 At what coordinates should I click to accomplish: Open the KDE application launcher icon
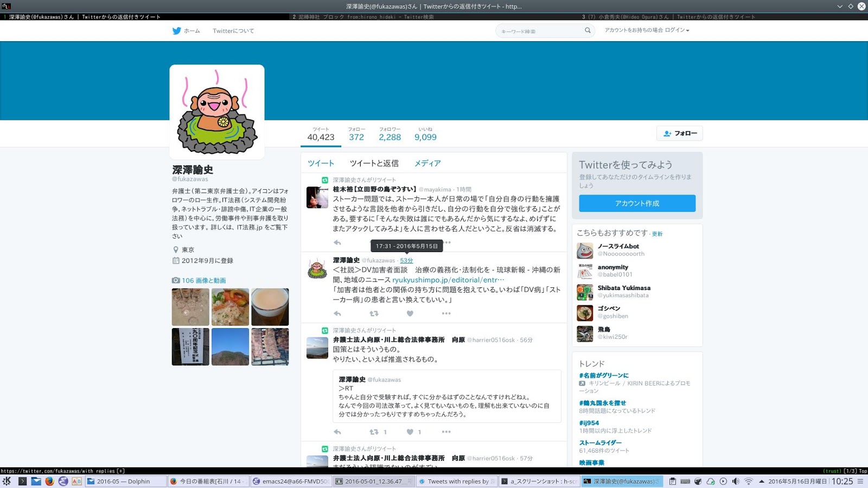[x=7, y=481]
